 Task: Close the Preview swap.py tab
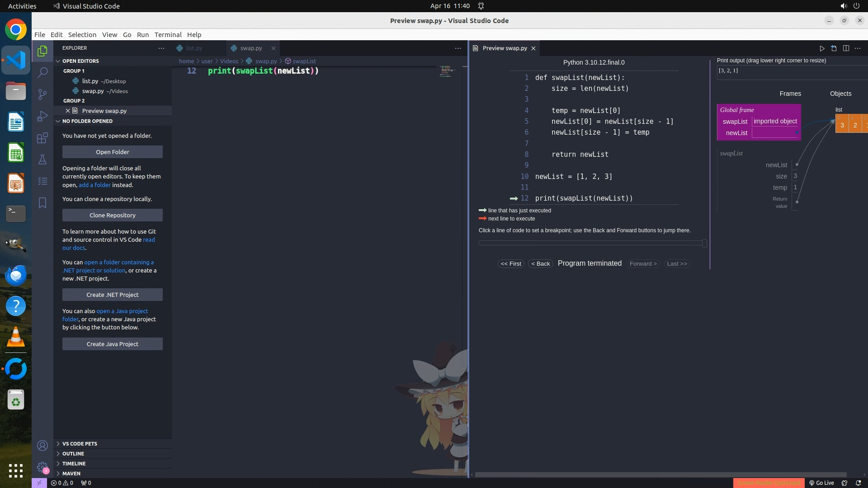(533, 48)
